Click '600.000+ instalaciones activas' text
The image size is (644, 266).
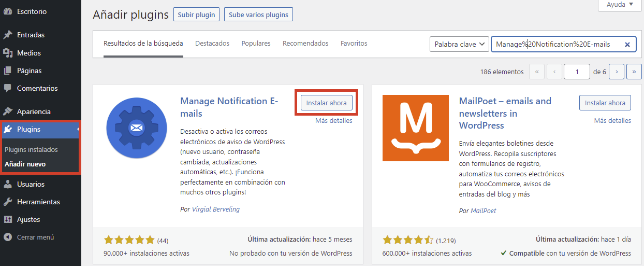427,253
